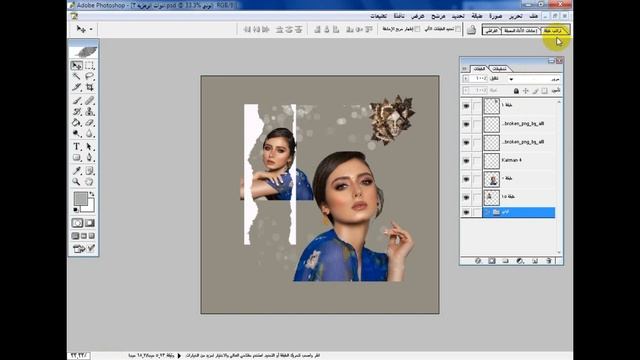Toggle the show bounding box checkbox
640x360 pixels.
coord(417,29)
